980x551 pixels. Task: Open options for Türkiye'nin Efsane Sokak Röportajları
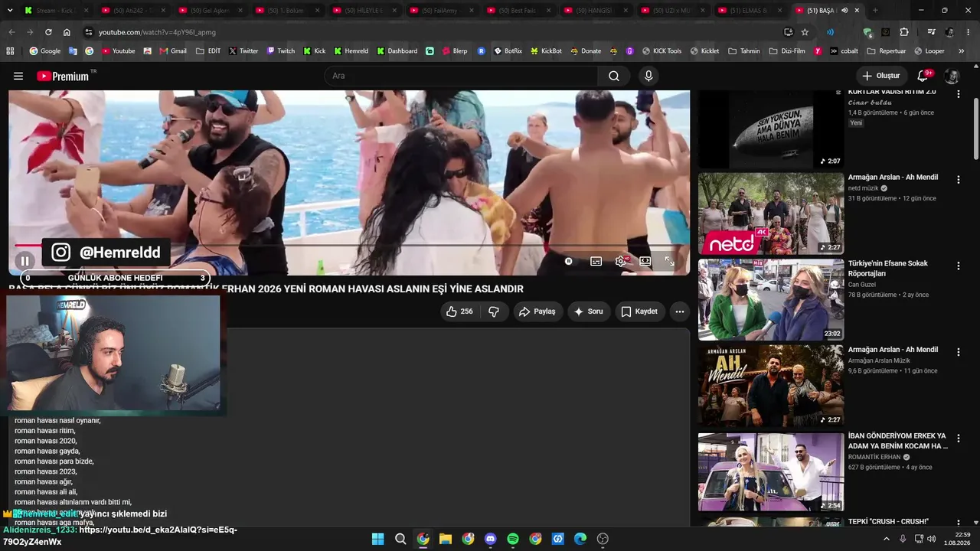(958, 266)
